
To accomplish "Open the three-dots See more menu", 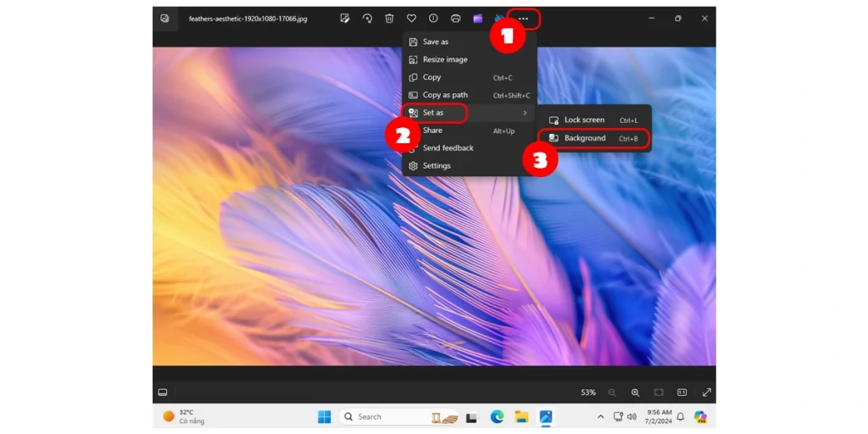I will (523, 18).
